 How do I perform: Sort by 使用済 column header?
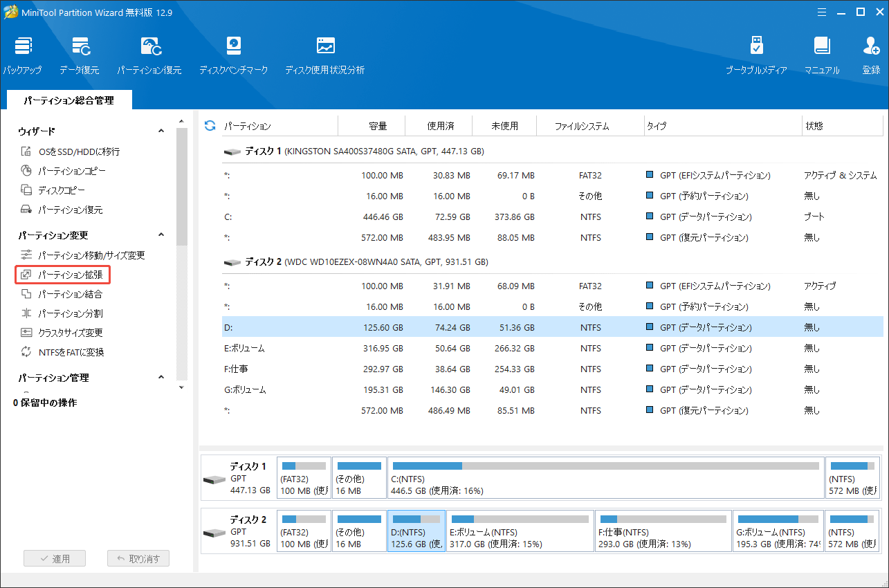tap(439, 126)
